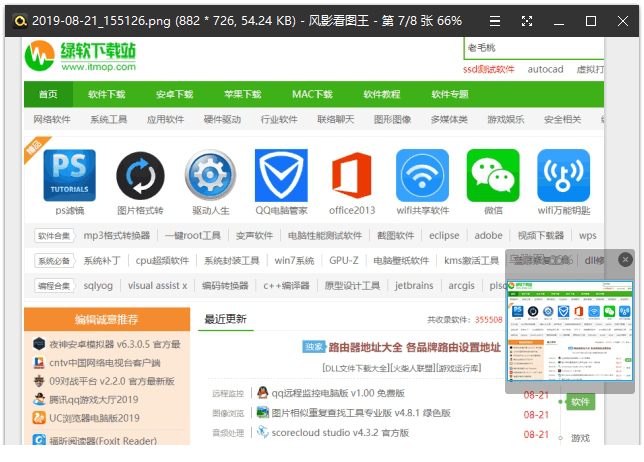The image size is (644, 462).
Task: Open the 多媒体类 category
Action: click(449, 120)
